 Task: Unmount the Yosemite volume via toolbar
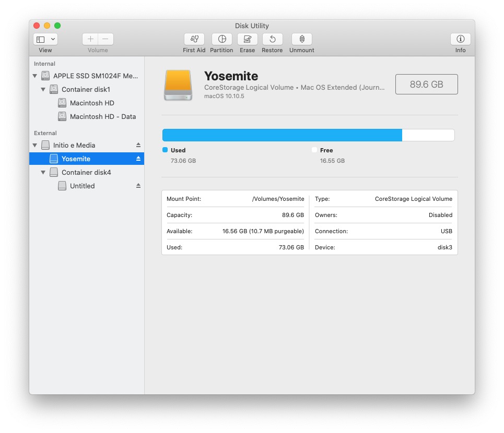302,39
